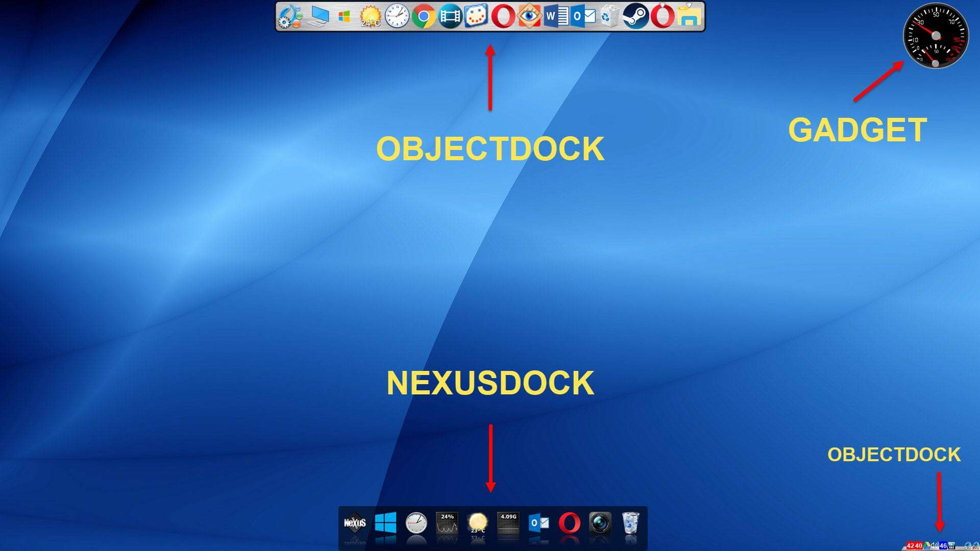Click the Google Drive icon in the tray
Image resolution: width=980 pixels, height=551 pixels.
click(927, 545)
